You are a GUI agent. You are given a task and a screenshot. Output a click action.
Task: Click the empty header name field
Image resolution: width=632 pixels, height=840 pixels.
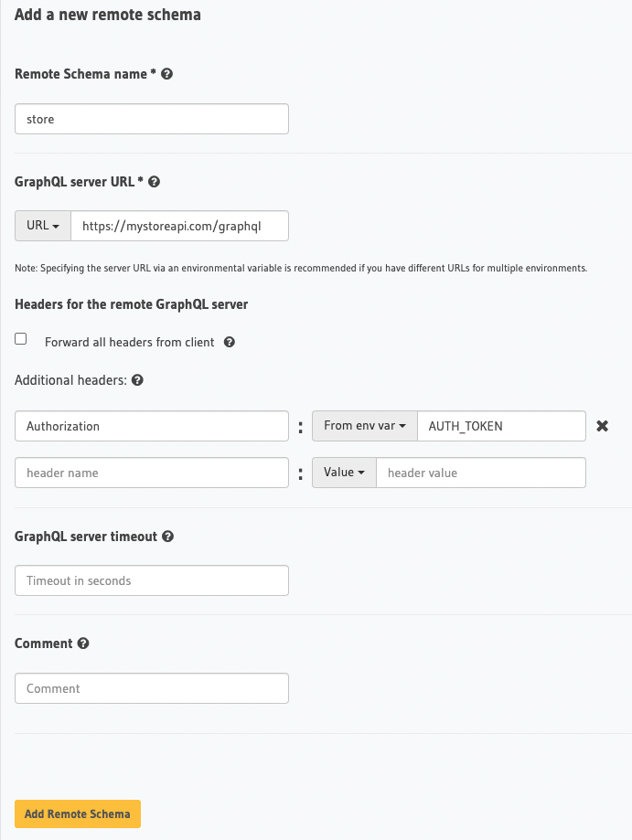click(152, 473)
